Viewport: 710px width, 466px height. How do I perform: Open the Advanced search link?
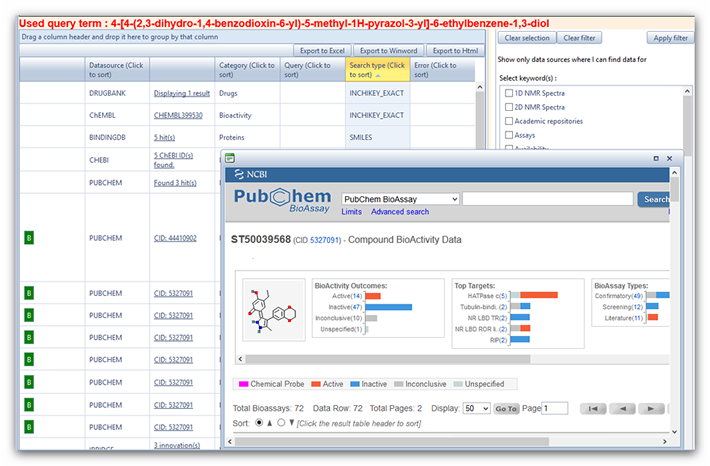click(400, 211)
